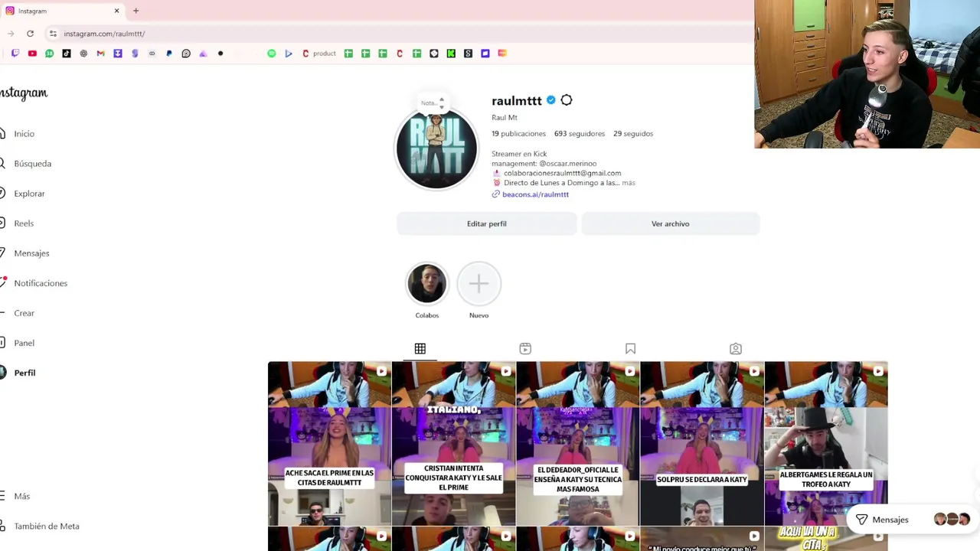
Task: Open the 693 seguidores list
Action: point(580,134)
